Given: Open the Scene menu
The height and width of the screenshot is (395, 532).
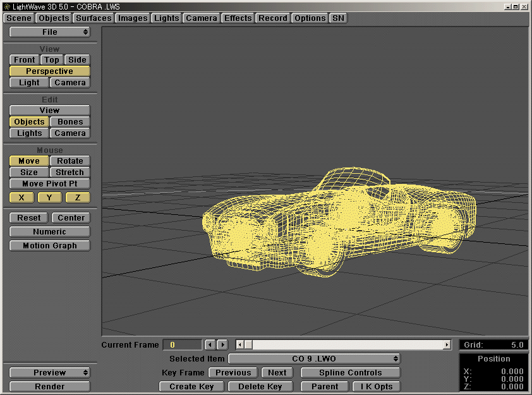Looking at the screenshot, I should [x=18, y=18].
